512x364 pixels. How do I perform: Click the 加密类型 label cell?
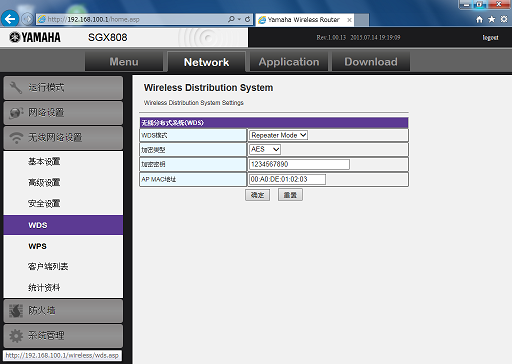[193, 150]
